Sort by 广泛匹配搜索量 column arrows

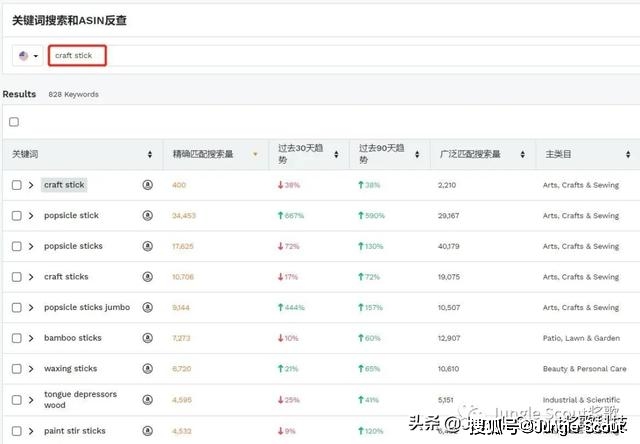point(522,154)
